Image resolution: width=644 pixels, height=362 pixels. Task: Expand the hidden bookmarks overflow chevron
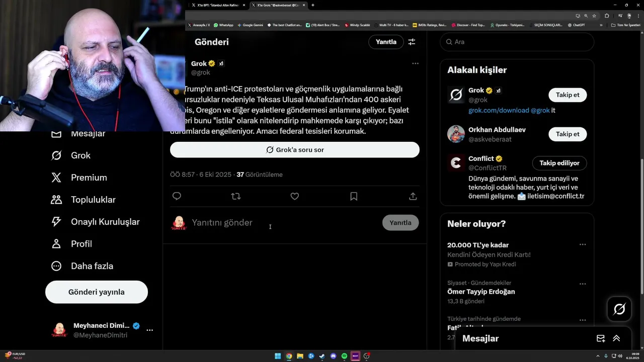(x=601, y=25)
